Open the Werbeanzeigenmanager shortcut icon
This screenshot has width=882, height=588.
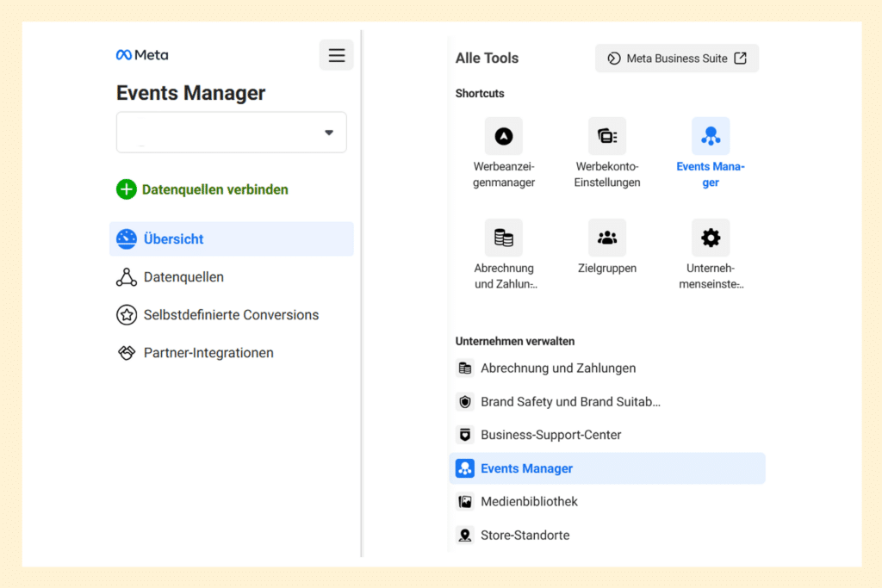[x=503, y=136]
